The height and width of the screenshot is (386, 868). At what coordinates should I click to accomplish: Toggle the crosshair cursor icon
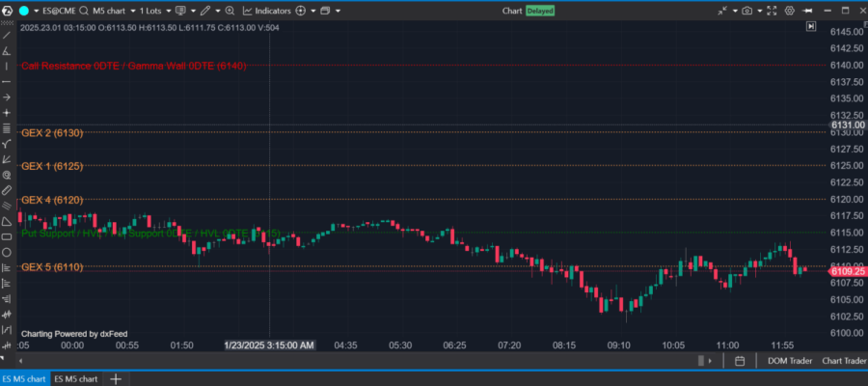pos(300,11)
